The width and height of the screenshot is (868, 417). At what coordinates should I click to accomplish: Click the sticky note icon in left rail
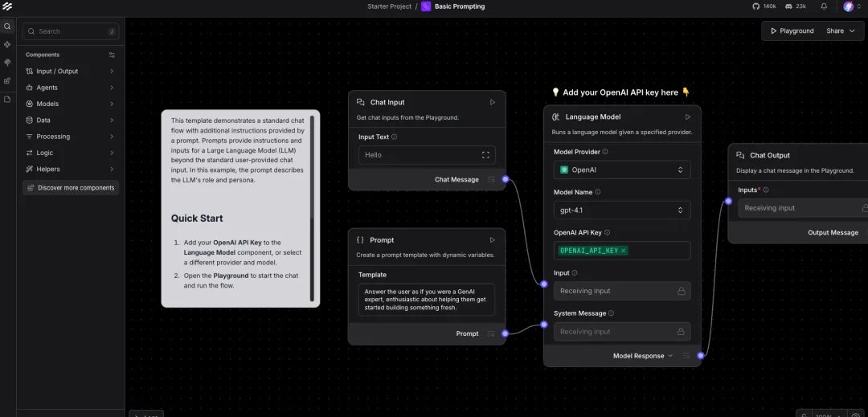[7, 99]
